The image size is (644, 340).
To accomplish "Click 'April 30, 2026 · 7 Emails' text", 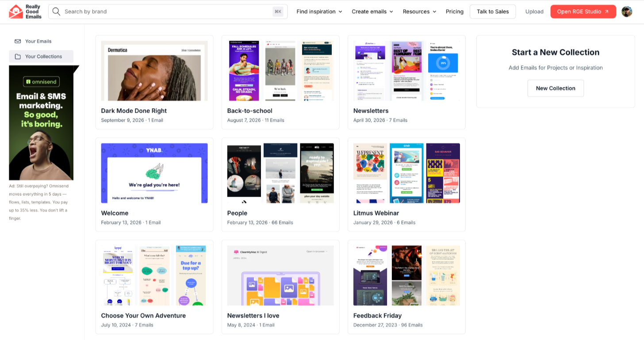I will [380, 120].
